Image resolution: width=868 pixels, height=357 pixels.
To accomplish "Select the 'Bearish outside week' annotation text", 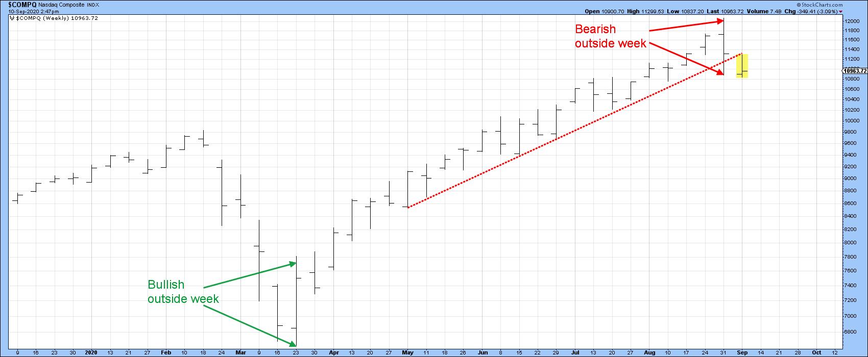I will click(x=611, y=36).
